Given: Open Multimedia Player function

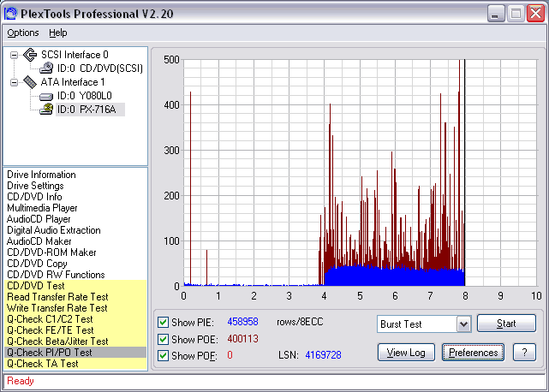Looking at the screenshot, I should tap(42, 208).
